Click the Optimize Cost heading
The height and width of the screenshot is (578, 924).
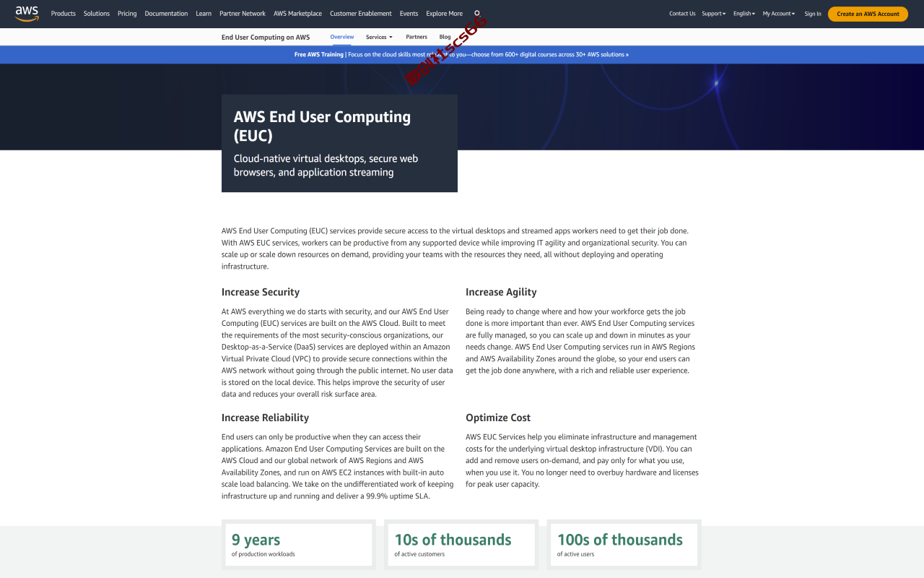point(498,418)
